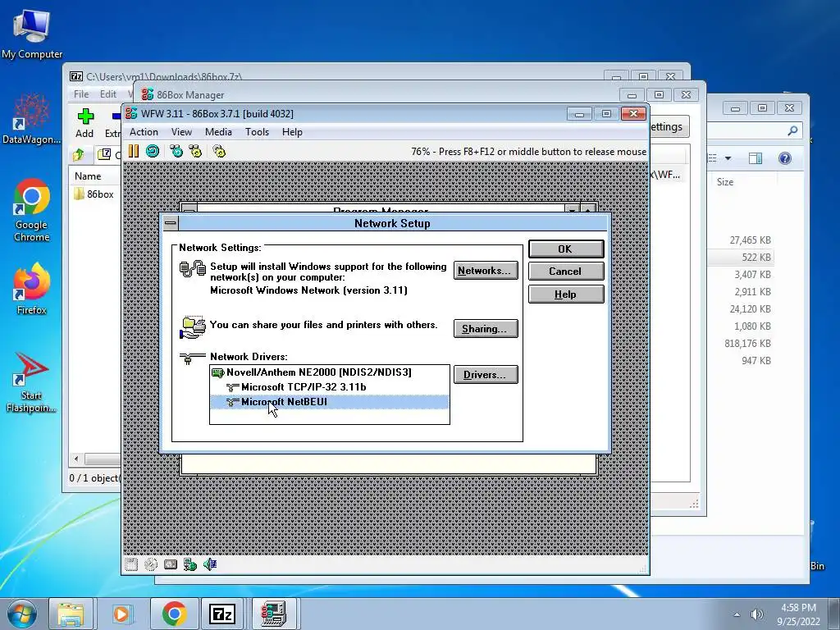Open the Media menu in 86Box
This screenshot has height=630, width=840.
(x=218, y=132)
